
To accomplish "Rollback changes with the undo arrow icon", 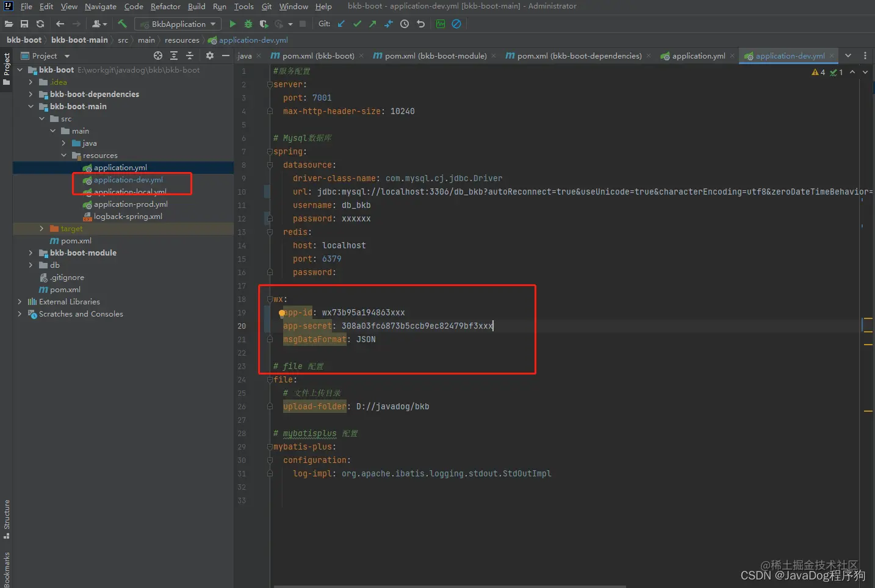I will (420, 24).
